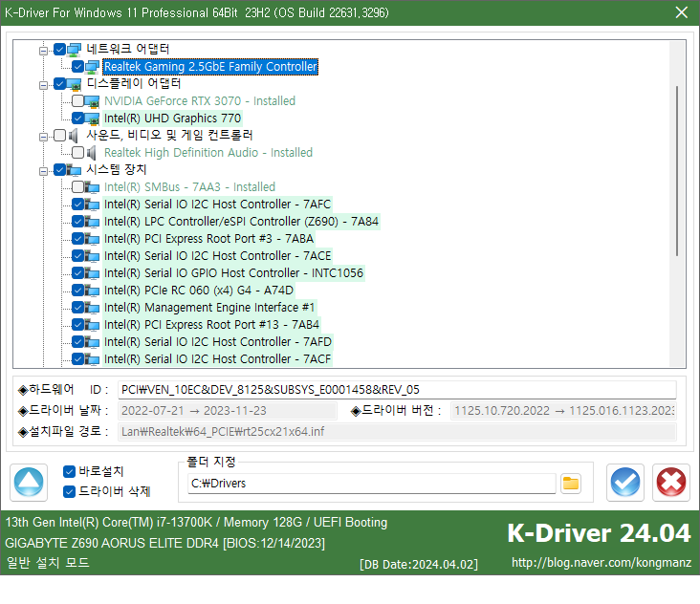Click the display adapter category icon
This screenshot has height=604, width=700.
click(74, 84)
